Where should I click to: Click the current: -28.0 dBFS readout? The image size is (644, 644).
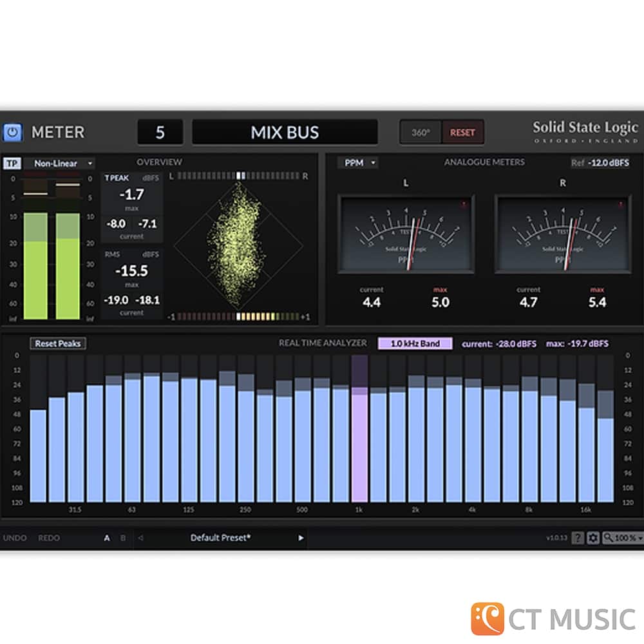click(499, 343)
